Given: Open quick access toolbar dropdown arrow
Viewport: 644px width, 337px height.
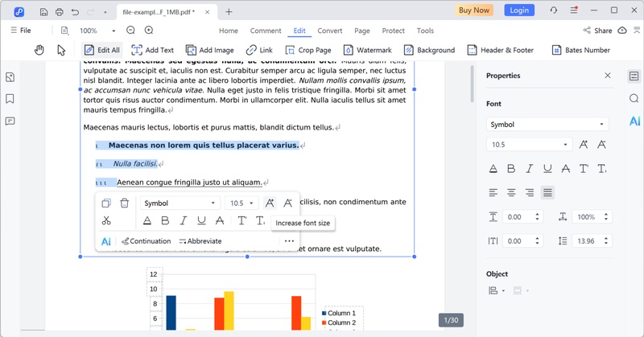Looking at the screenshot, I should point(105,12).
